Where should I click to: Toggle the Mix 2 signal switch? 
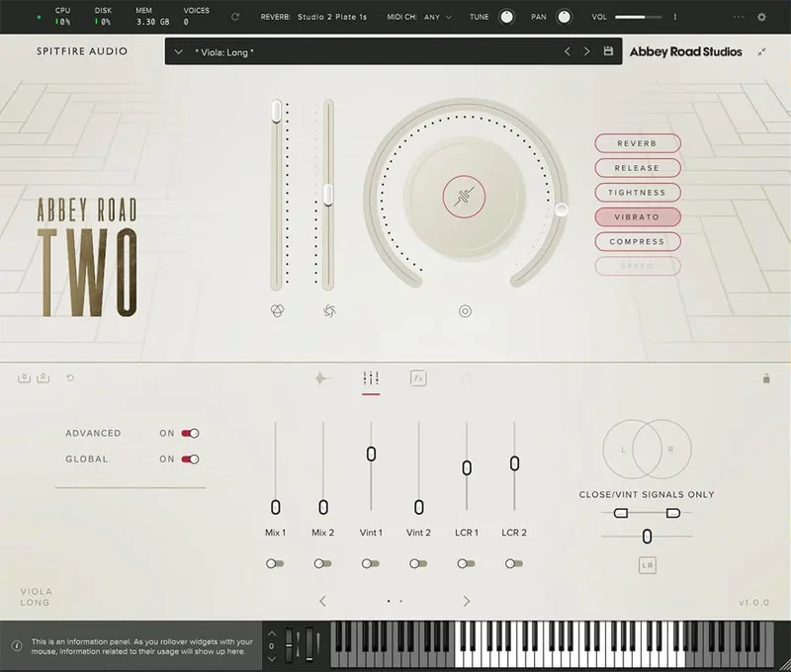pos(323,563)
